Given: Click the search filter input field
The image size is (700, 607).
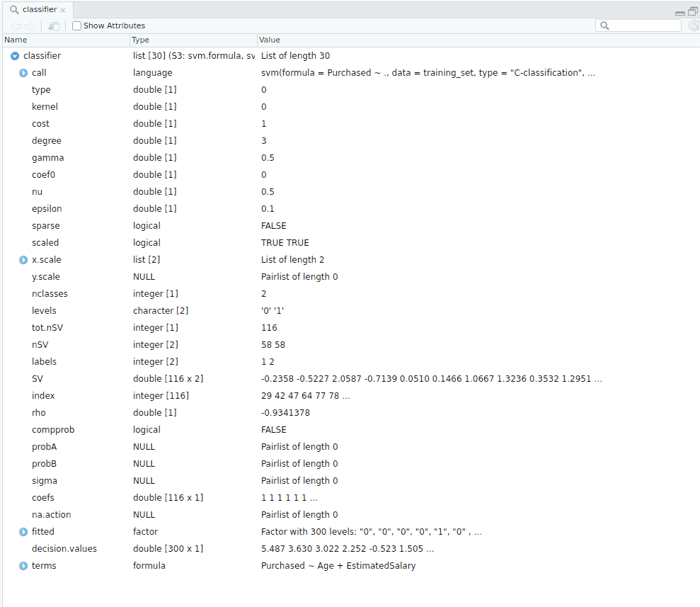Looking at the screenshot, I should point(638,25).
